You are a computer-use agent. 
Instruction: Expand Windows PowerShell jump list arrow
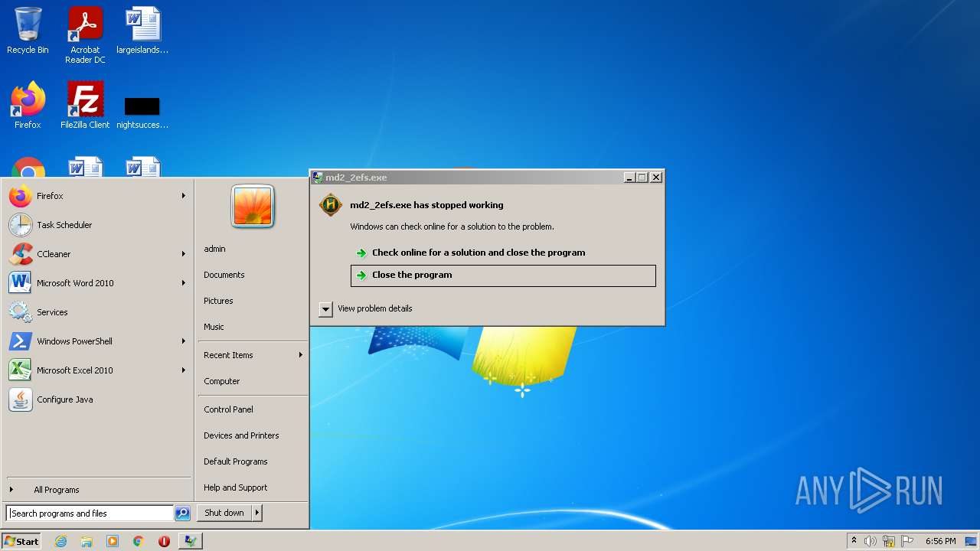[184, 341]
